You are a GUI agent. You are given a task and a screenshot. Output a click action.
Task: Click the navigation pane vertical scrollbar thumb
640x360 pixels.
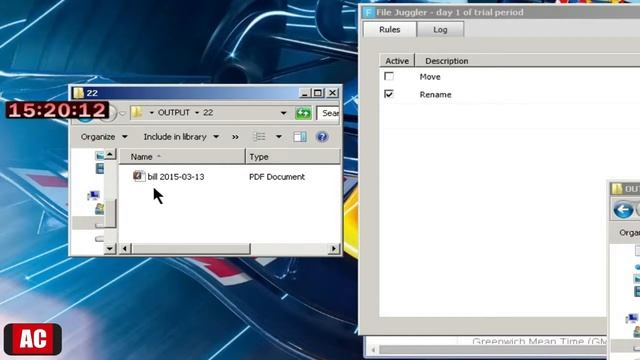110,213
